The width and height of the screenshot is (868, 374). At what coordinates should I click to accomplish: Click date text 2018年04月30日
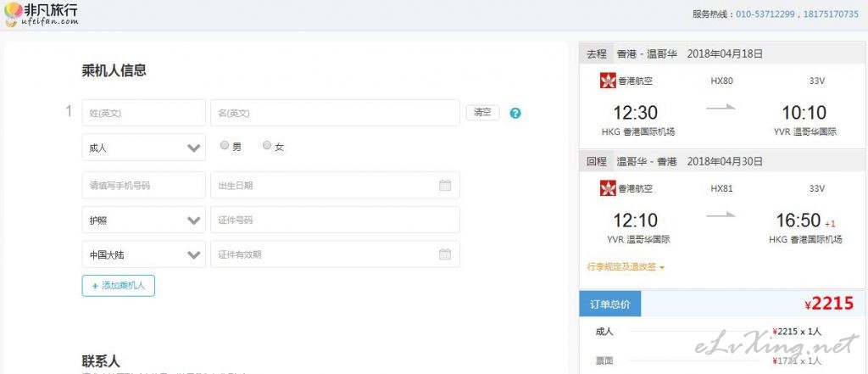pyautogui.click(x=725, y=161)
